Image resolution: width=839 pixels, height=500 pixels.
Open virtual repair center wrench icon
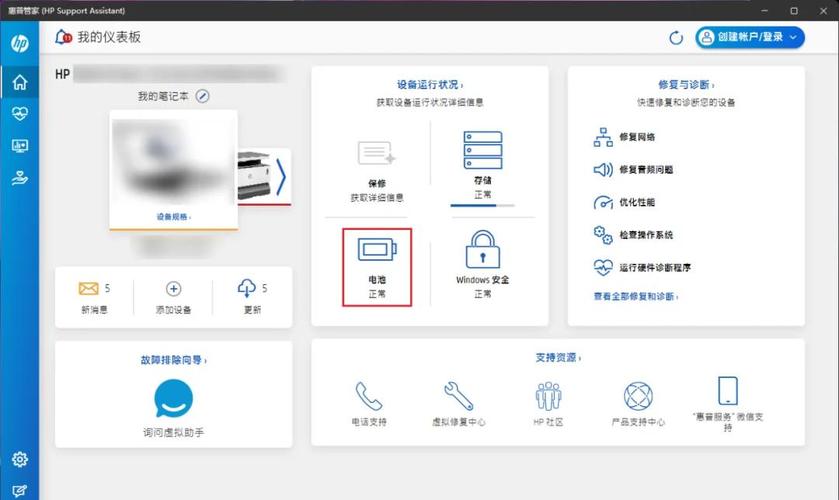coord(459,396)
